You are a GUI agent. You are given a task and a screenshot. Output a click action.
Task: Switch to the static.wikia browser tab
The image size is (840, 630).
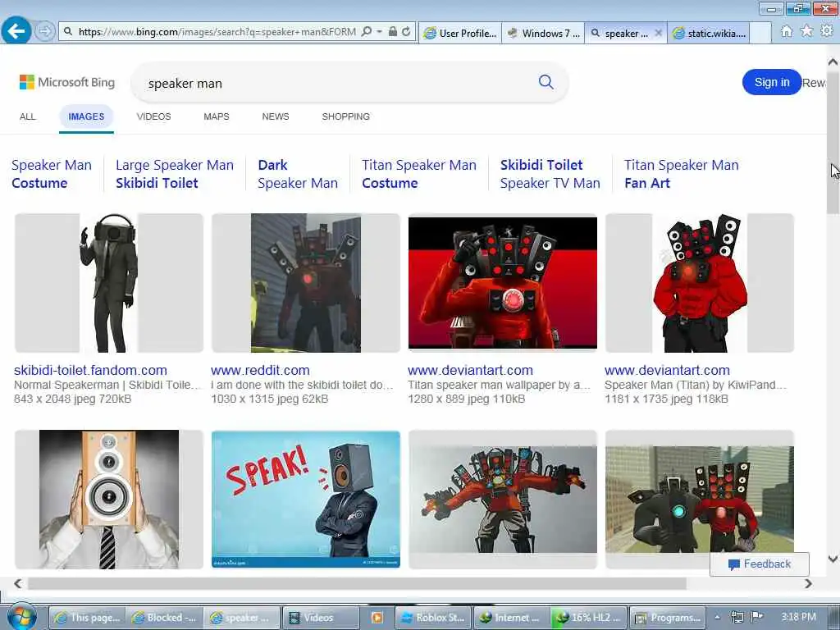click(x=709, y=33)
